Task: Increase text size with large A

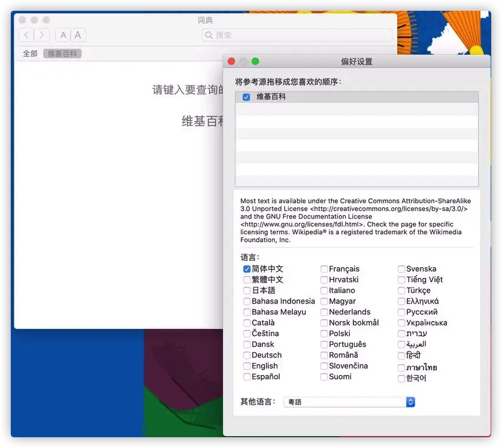Action: coord(78,35)
